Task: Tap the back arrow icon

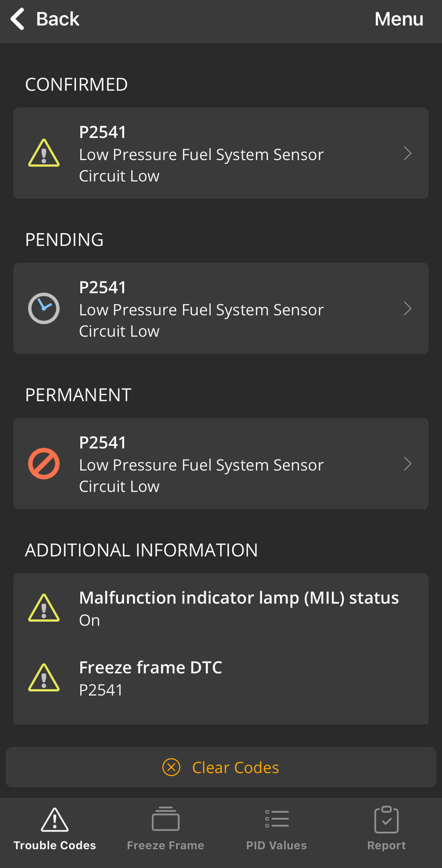Action: coord(17,19)
